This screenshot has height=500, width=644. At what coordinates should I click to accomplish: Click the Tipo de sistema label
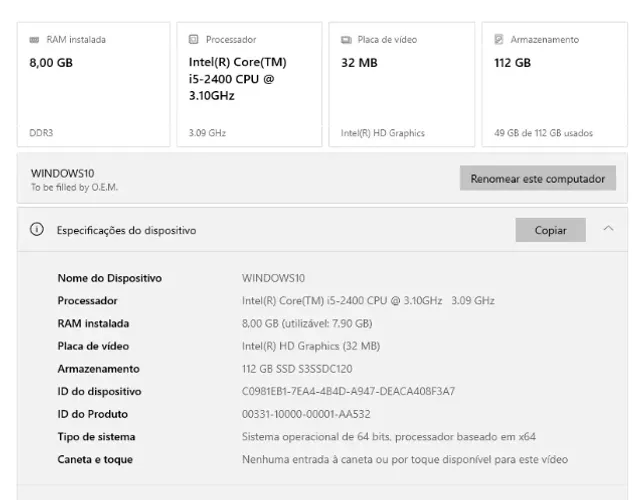pos(96,437)
